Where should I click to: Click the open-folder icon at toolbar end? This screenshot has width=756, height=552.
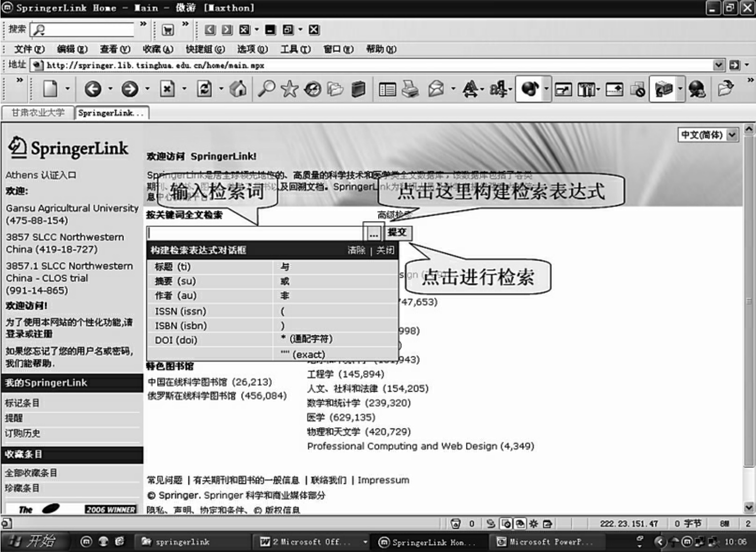pyautogui.click(x=726, y=89)
